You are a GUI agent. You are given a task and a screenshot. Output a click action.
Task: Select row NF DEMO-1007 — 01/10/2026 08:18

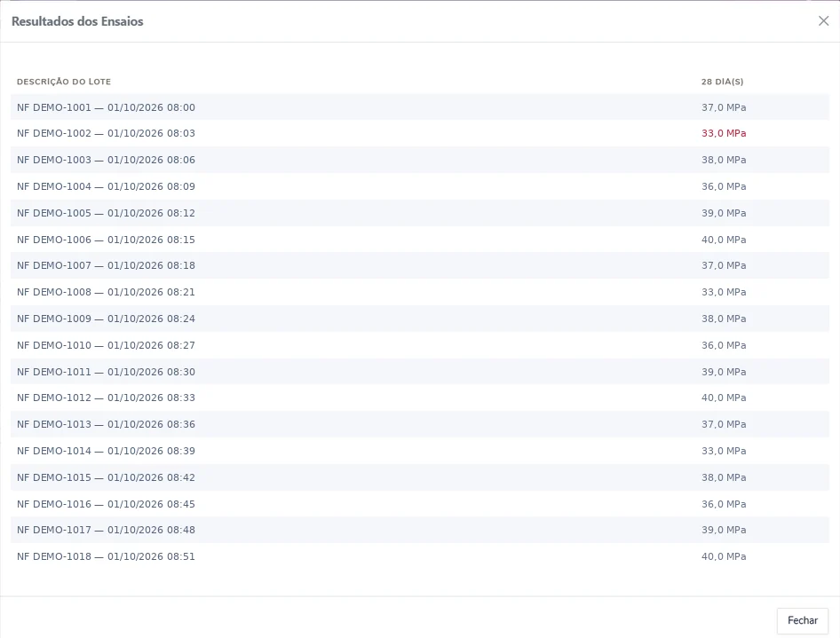point(420,265)
